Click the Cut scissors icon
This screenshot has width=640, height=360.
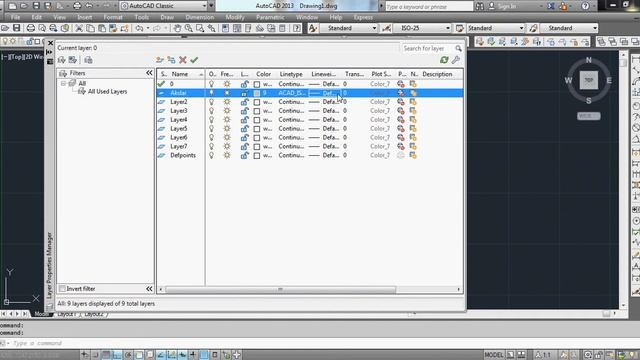79,28
